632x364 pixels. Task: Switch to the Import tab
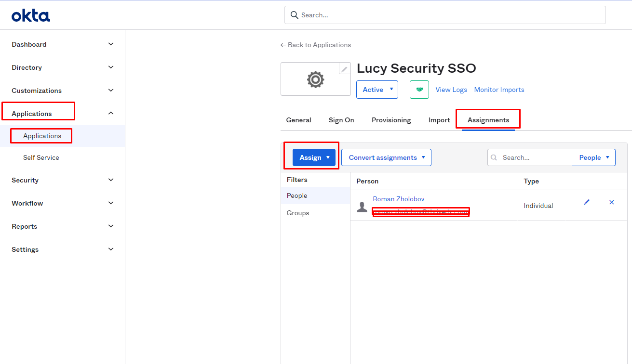pyautogui.click(x=439, y=120)
